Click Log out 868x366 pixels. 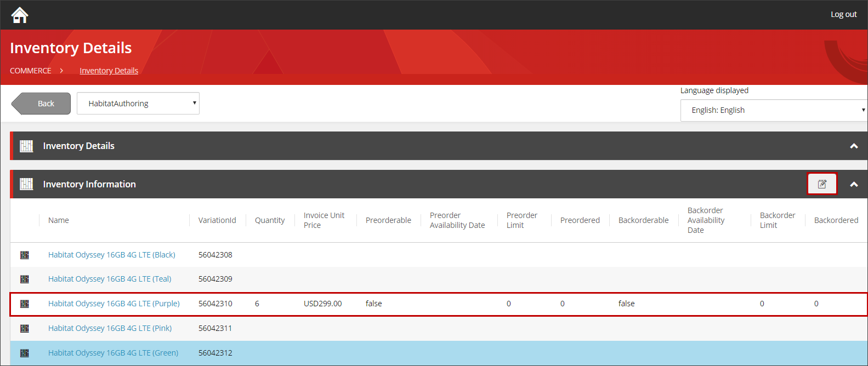click(x=843, y=14)
